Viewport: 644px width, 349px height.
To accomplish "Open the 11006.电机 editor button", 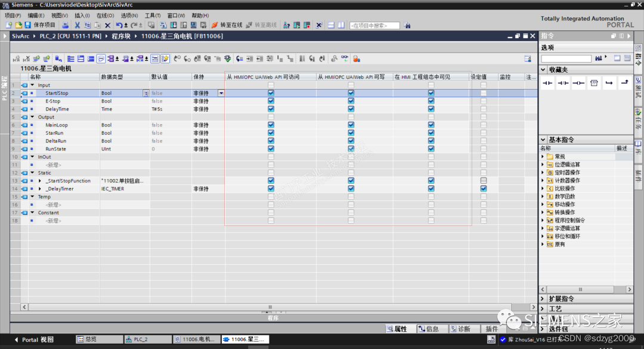I will click(x=196, y=339).
